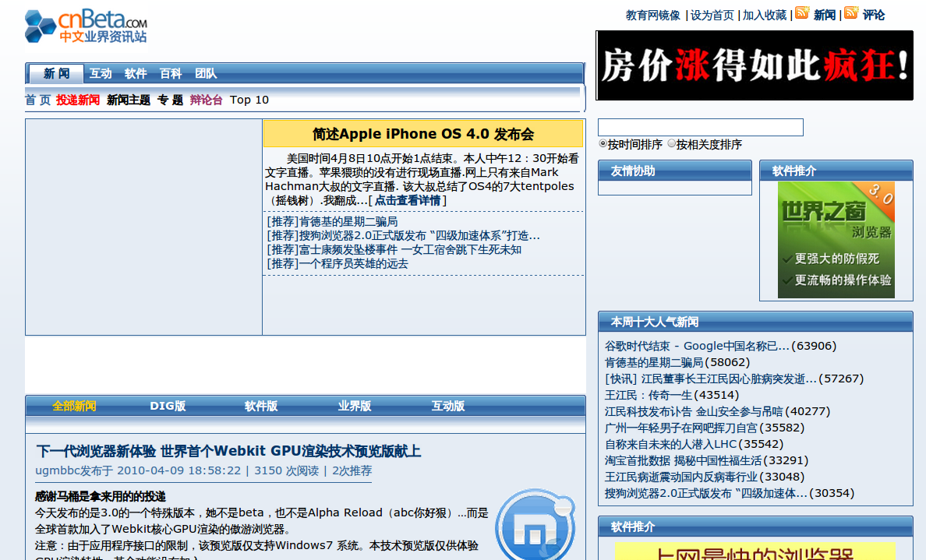Open [推荐]肯德基的星期二骗局
Image resolution: width=926 pixels, height=560 pixels.
(332, 222)
